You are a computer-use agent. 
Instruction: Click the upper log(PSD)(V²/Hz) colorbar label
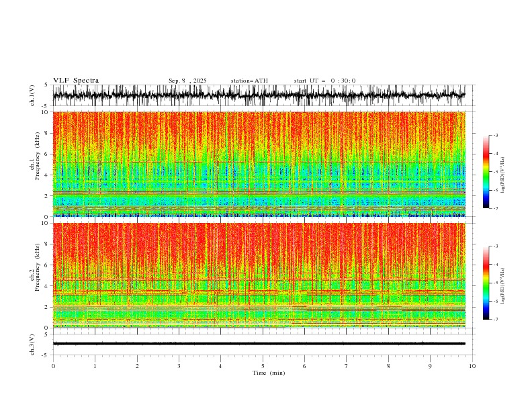(x=503, y=175)
